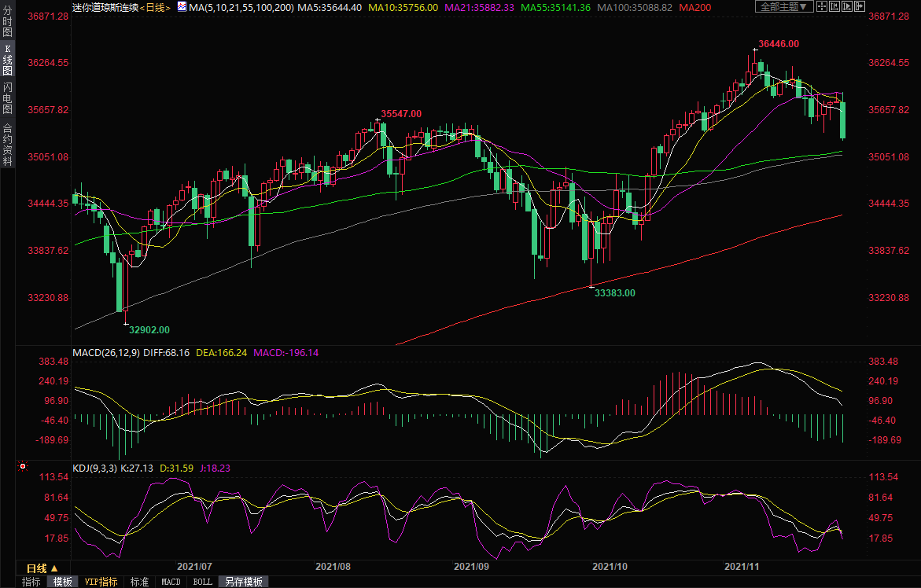The width and height of the screenshot is (921, 588).
Task: Click the VIP指标 button
Action: point(101,582)
